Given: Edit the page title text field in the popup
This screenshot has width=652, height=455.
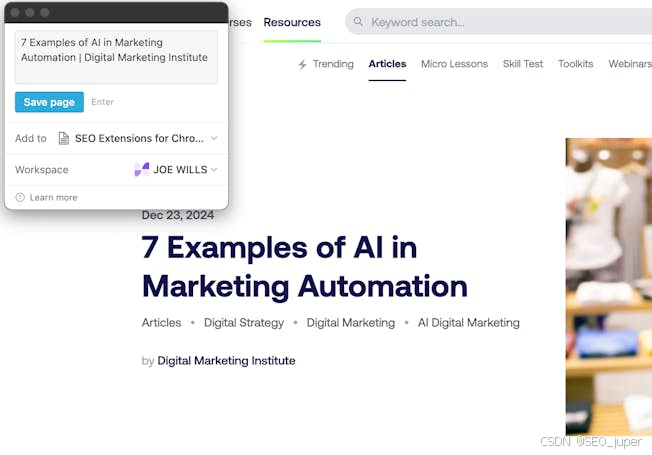Looking at the screenshot, I should 116,57.
